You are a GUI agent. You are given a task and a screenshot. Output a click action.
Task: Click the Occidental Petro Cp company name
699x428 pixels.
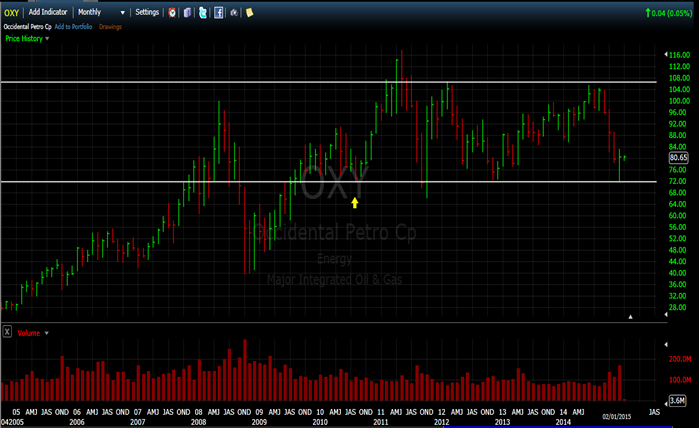pos(28,27)
